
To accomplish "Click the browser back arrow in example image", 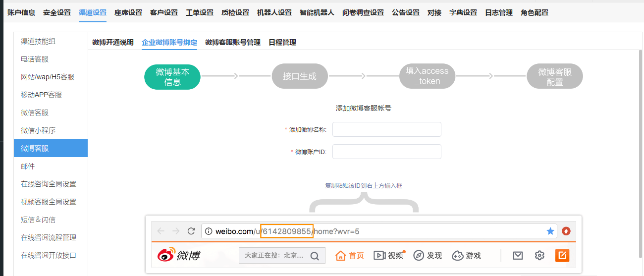I will click(x=161, y=231).
